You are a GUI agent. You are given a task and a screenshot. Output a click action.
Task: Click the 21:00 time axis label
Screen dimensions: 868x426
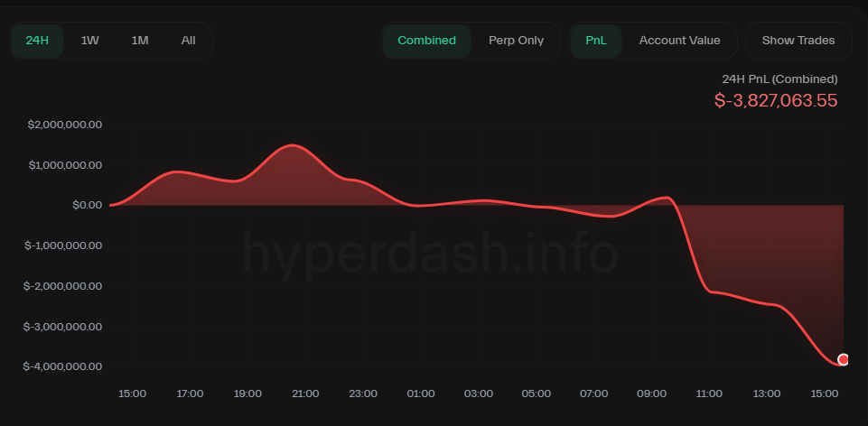[305, 394]
